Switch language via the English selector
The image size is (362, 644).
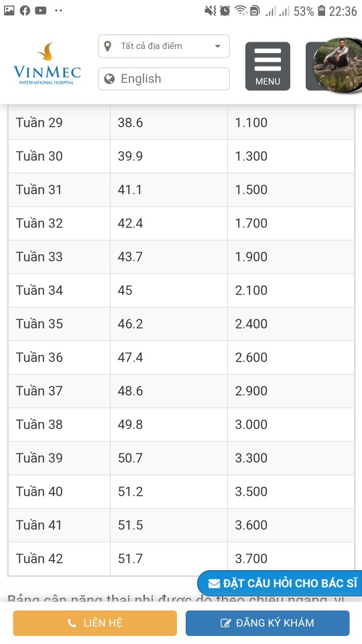(164, 78)
